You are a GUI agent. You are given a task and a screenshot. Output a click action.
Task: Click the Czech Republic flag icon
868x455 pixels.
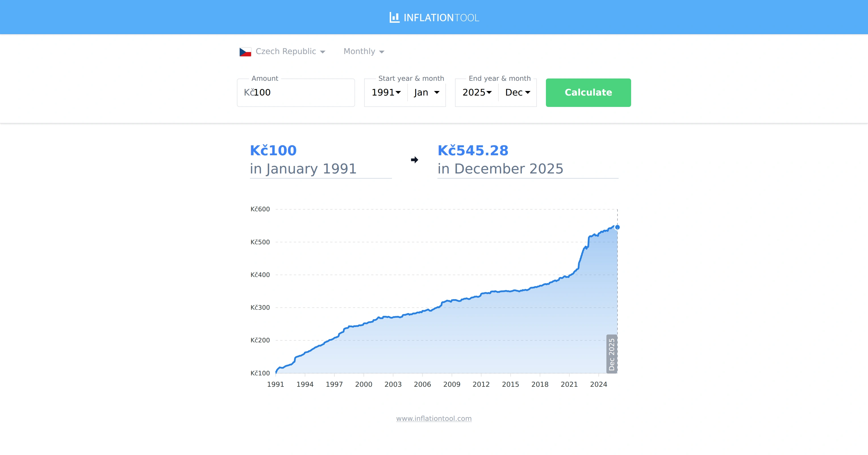(x=246, y=51)
